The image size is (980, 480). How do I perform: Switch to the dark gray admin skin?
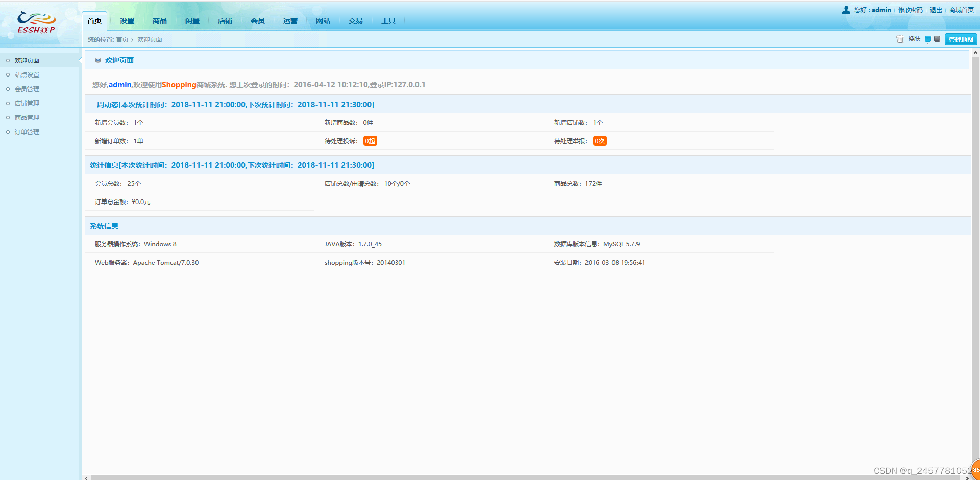(x=937, y=38)
